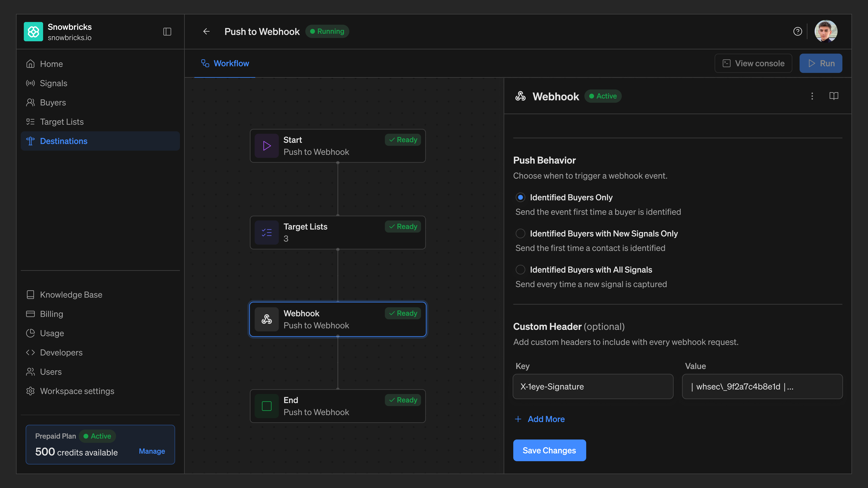868x488 pixels.
Task: Click the Save Changes button
Action: (x=549, y=450)
